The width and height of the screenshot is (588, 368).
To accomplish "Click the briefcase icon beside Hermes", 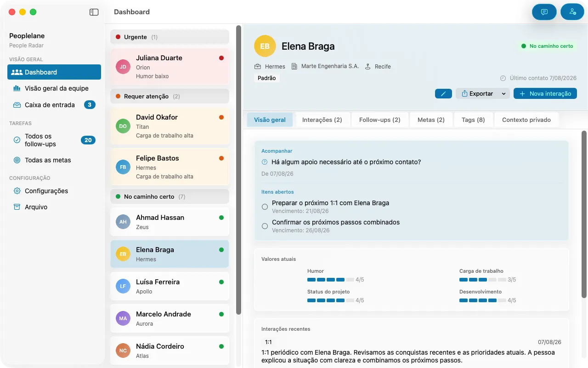I will [x=258, y=67].
